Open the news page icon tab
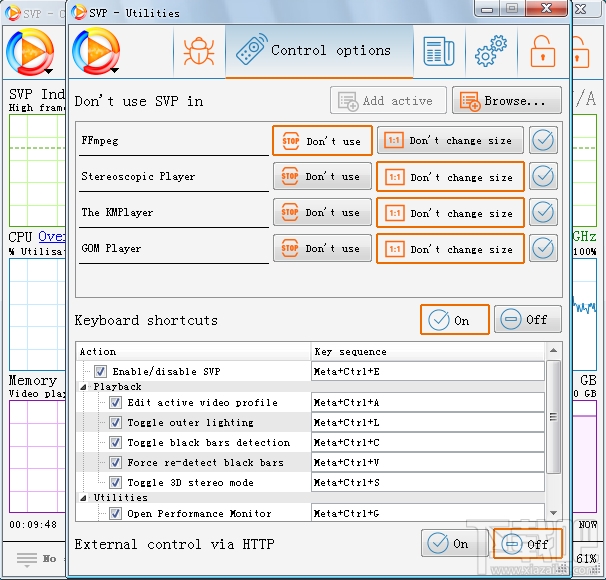 [x=438, y=51]
